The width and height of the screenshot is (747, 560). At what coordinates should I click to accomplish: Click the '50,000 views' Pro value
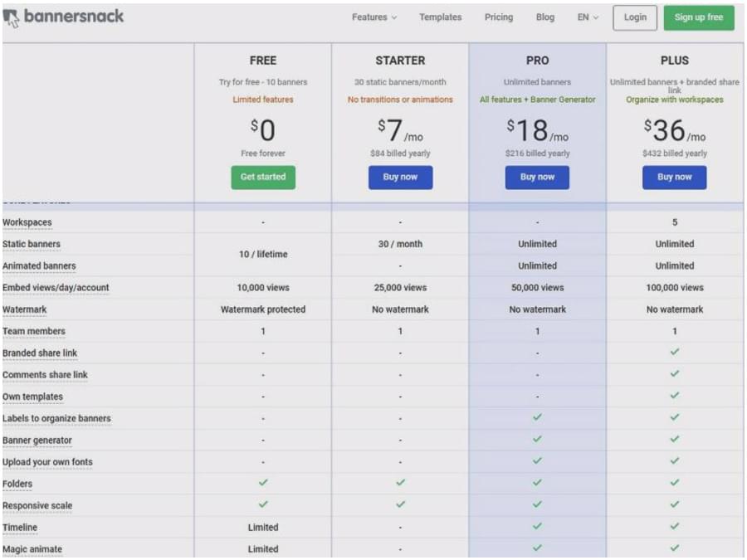click(x=537, y=288)
